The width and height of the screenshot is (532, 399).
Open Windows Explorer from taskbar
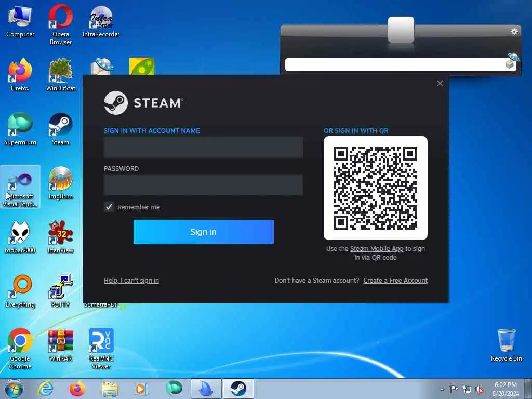pos(110,389)
